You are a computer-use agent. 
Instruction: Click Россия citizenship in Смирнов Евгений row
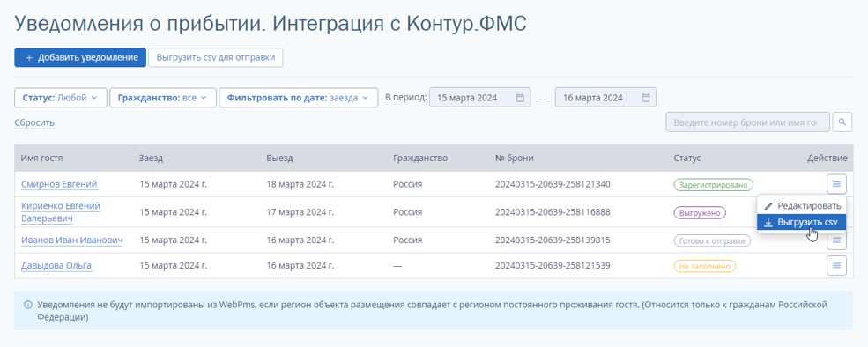[x=407, y=184]
